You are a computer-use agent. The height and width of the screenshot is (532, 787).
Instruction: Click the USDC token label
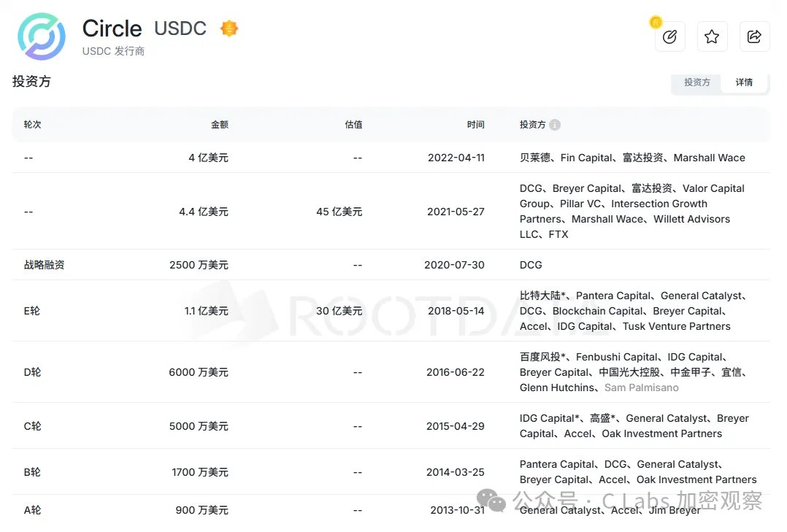[180, 28]
